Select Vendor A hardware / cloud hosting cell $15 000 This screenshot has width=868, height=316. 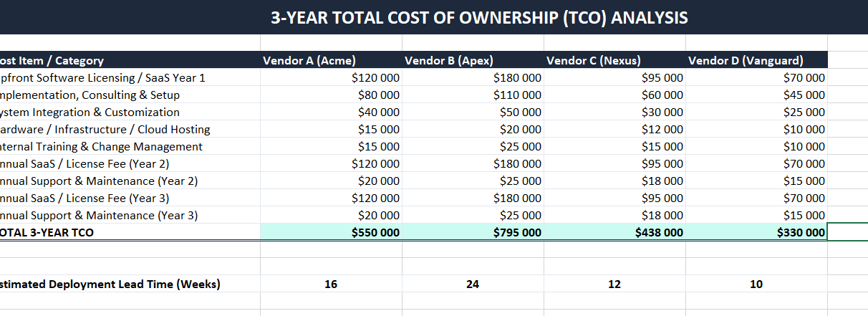coord(332,129)
